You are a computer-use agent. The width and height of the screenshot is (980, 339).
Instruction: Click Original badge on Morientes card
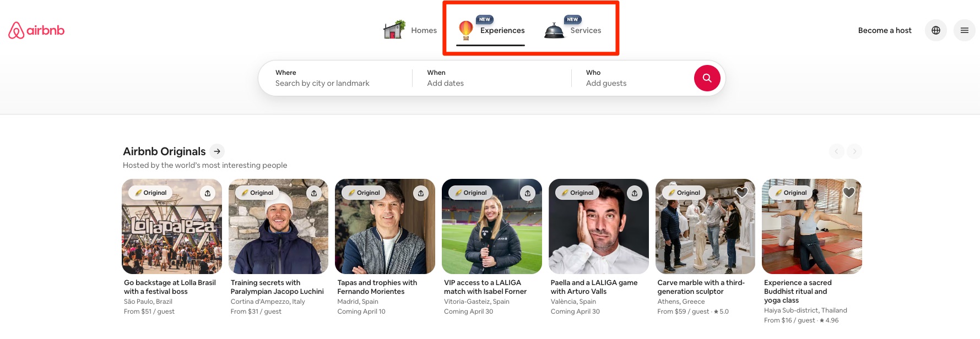tap(364, 193)
